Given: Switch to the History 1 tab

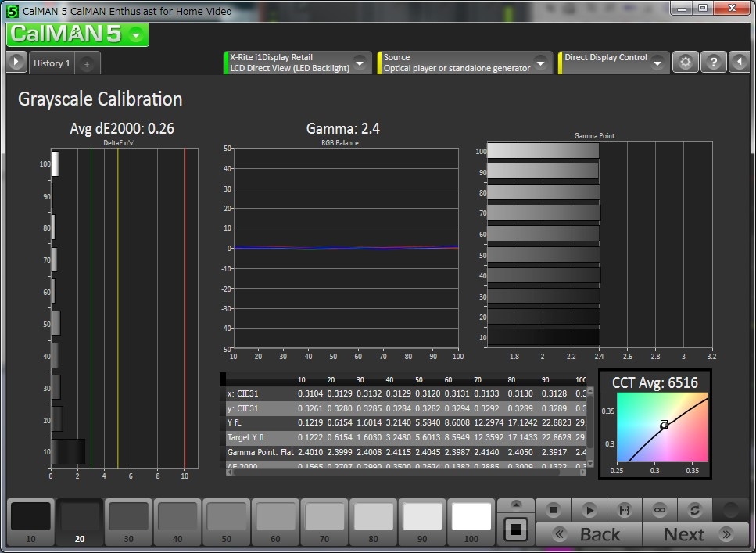Looking at the screenshot, I should tap(51, 63).
